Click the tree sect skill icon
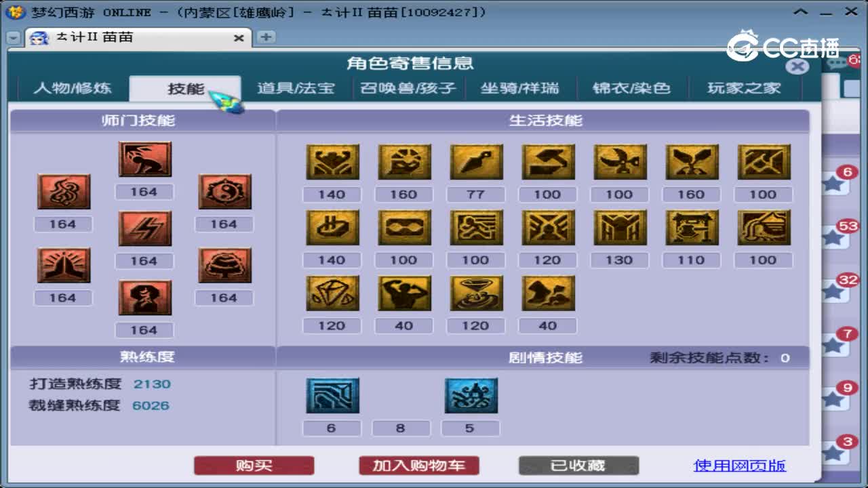Viewport: 868px width, 488px height. click(x=224, y=265)
